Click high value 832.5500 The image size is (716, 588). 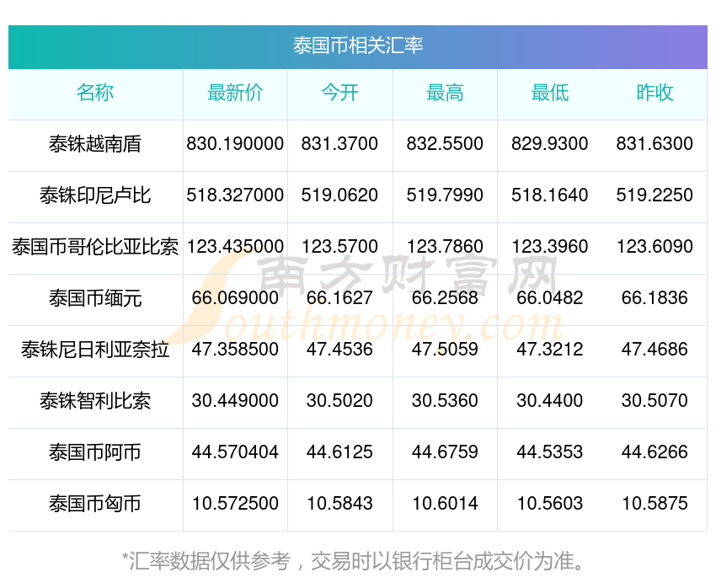pos(445,144)
